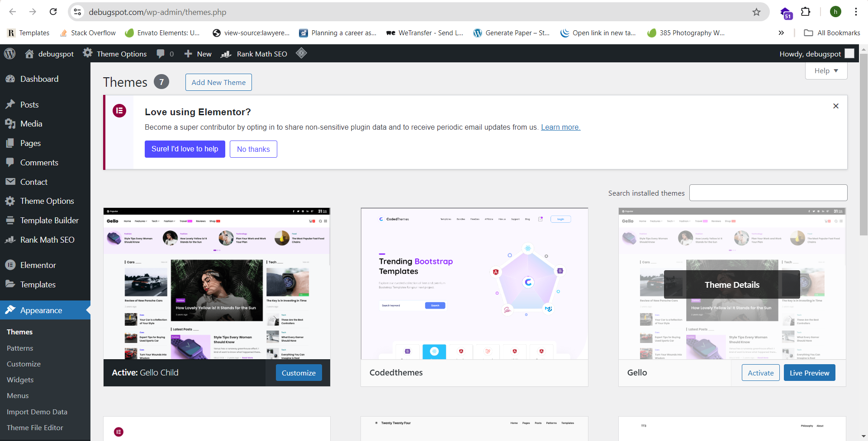
Task: Click the Search installed themes field
Action: coord(768,193)
